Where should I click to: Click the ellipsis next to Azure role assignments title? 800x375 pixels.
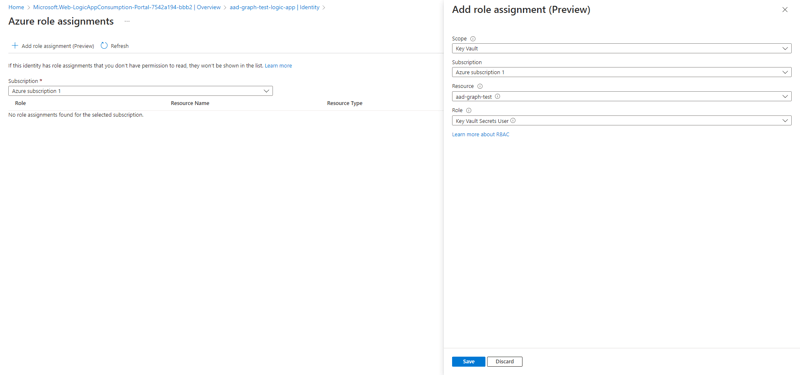tap(127, 21)
